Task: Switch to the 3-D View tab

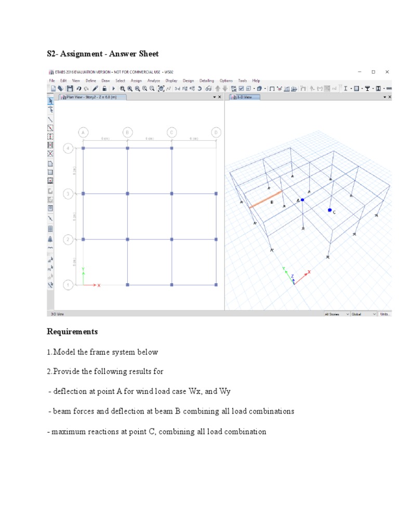Action: (x=245, y=97)
